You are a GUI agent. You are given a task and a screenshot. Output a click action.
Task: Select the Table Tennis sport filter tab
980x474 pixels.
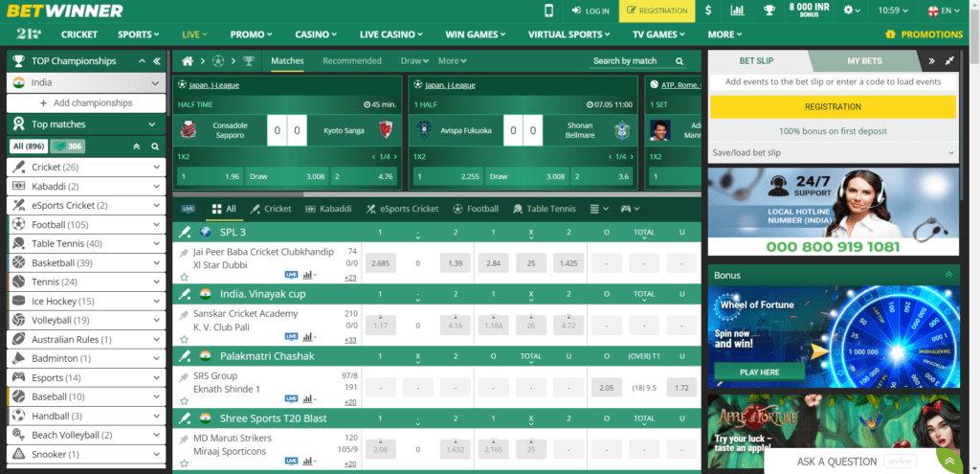pos(544,209)
